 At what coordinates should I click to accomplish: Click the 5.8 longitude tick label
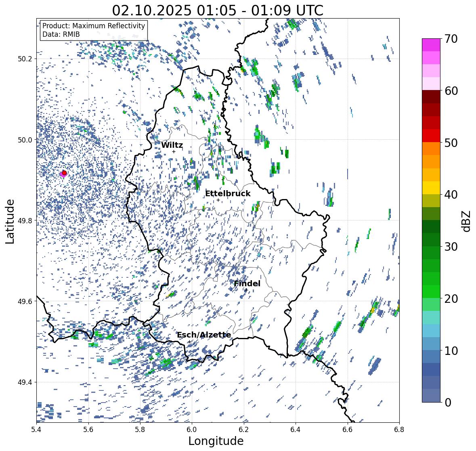(140, 430)
